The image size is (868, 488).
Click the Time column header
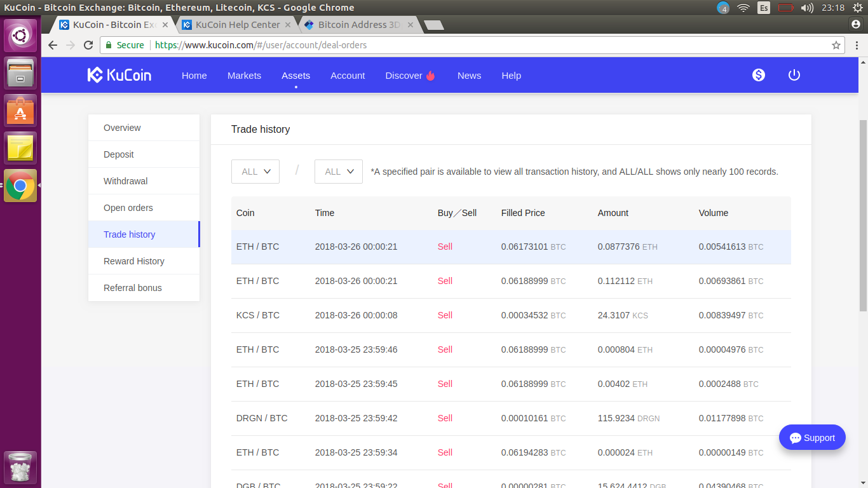click(x=325, y=213)
